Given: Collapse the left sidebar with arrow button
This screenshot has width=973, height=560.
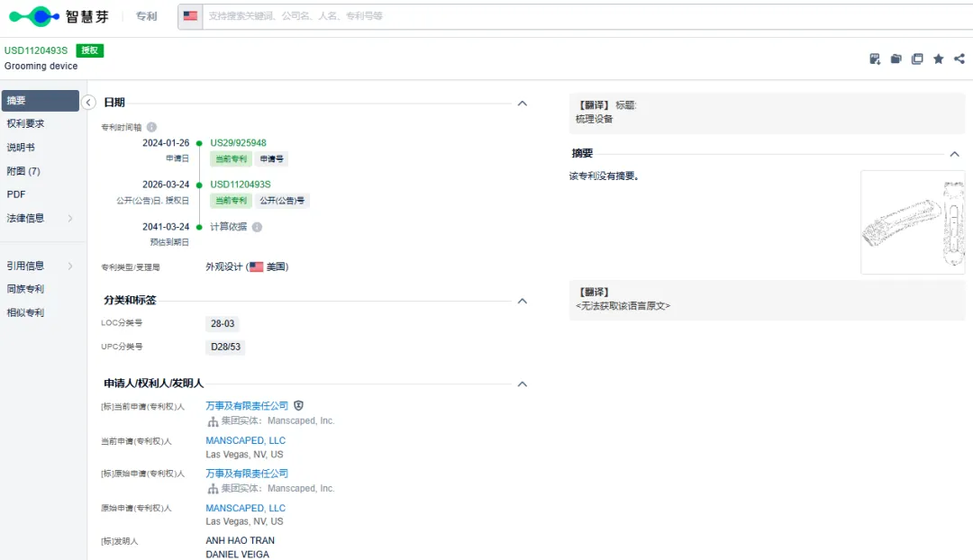Looking at the screenshot, I should tap(88, 103).
